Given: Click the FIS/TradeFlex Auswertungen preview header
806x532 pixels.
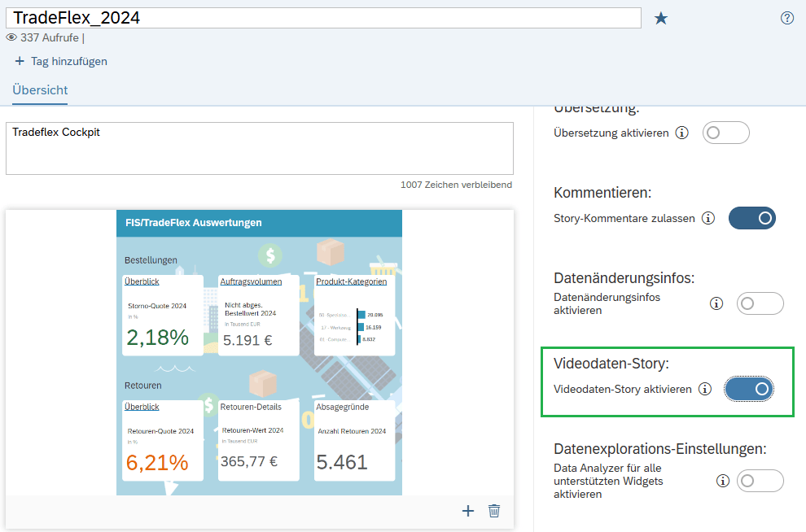Looking at the screenshot, I should point(259,223).
